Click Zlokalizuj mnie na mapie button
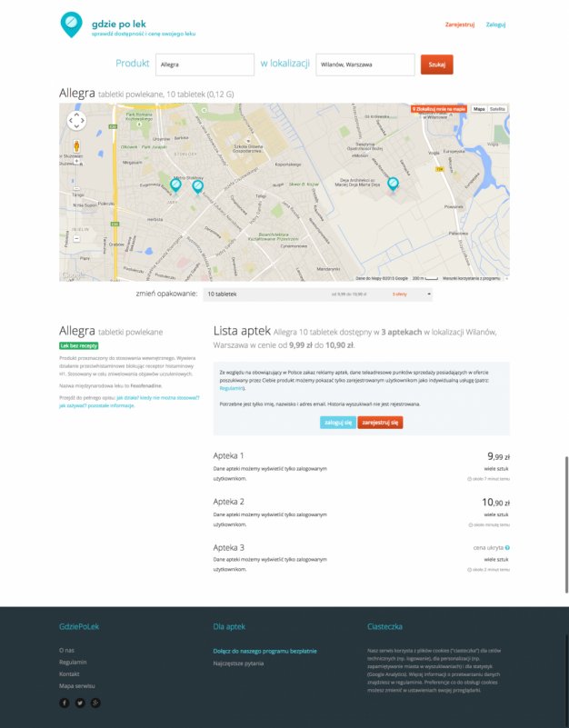 pyautogui.click(x=438, y=109)
